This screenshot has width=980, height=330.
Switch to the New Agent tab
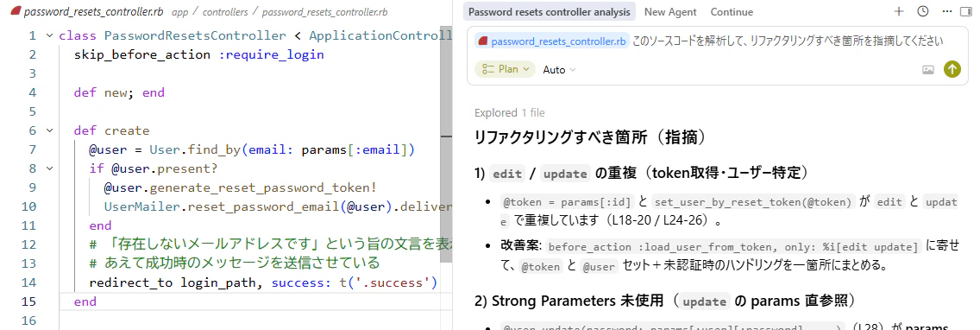(x=671, y=12)
